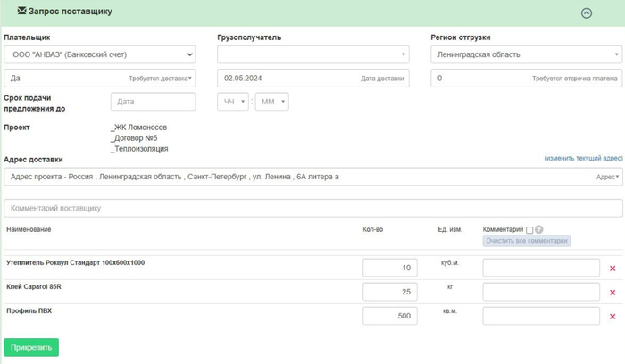Click the Дата доставки field with 02.05.2024
625x364 pixels.
click(312, 79)
